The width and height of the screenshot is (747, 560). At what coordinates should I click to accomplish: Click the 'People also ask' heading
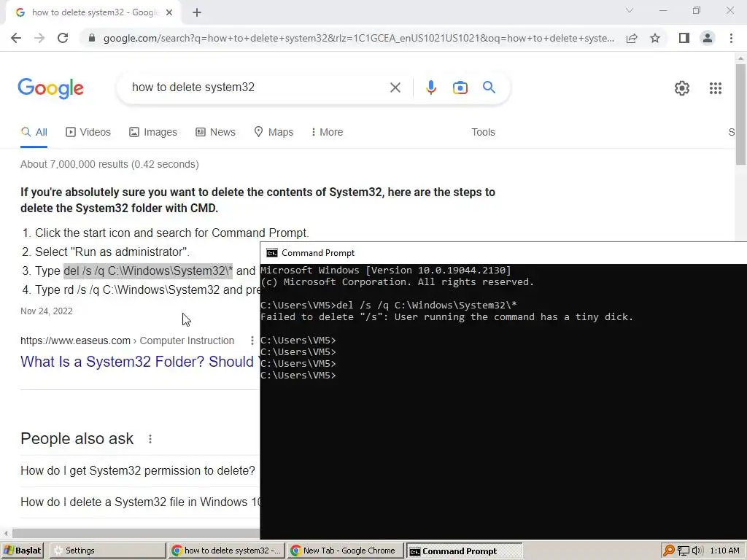tap(77, 438)
